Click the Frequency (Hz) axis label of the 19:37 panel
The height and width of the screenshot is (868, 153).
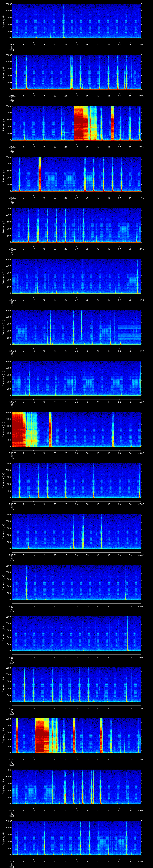4,21
